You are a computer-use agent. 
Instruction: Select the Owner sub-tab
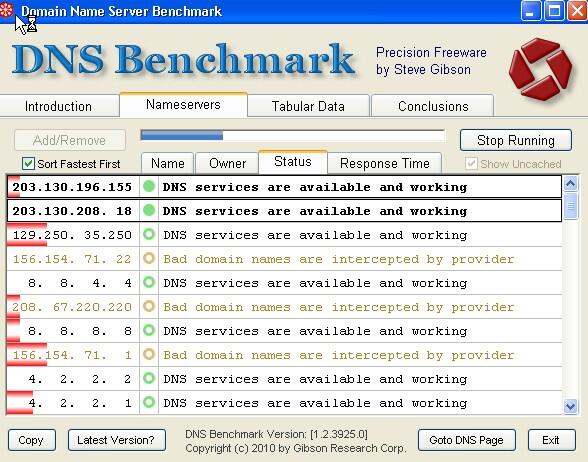[x=227, y=164]
